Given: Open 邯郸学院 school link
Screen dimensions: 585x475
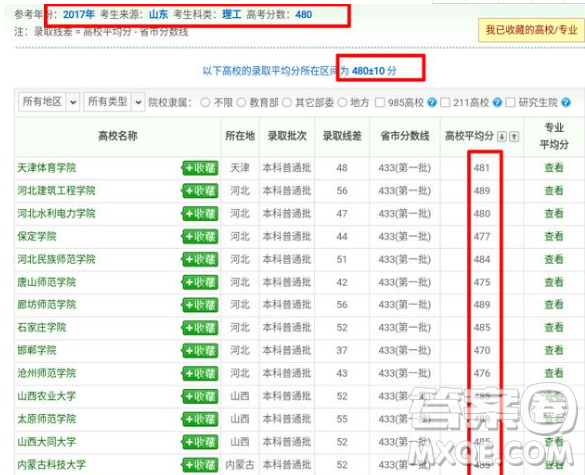Looking at the screenshot, I should [37, 350].
